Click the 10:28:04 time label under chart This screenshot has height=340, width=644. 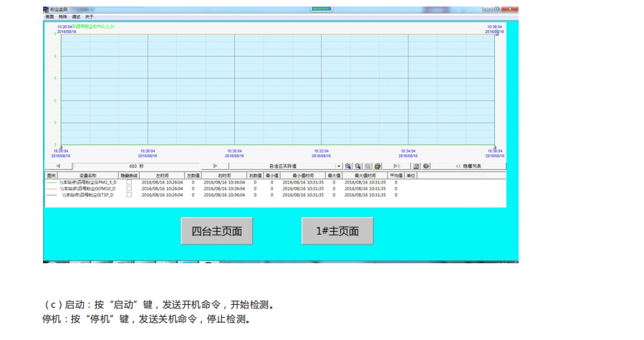pyautogui.click(x=148, y=151)
